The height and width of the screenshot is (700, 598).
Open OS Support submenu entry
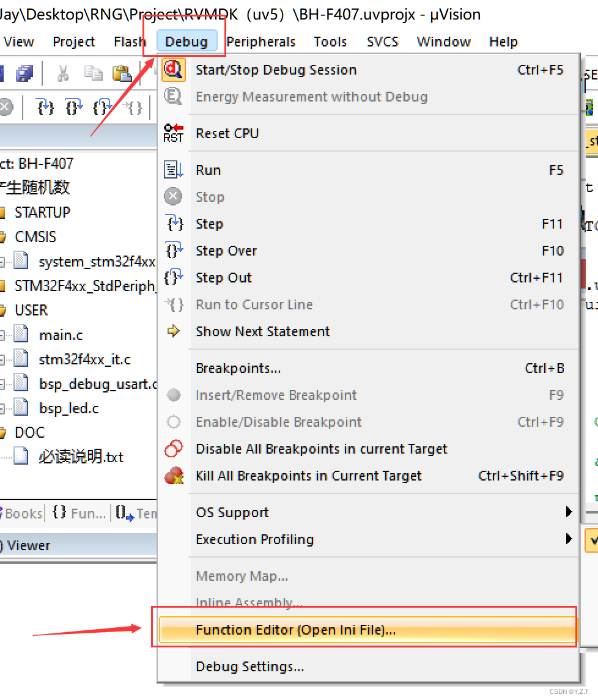coord(369,512)
